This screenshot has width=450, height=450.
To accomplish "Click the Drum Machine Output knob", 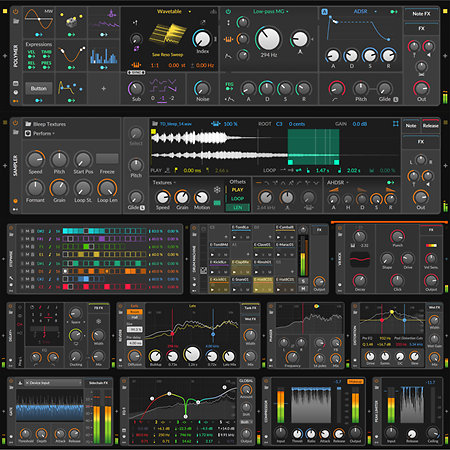I will [319, 282].
